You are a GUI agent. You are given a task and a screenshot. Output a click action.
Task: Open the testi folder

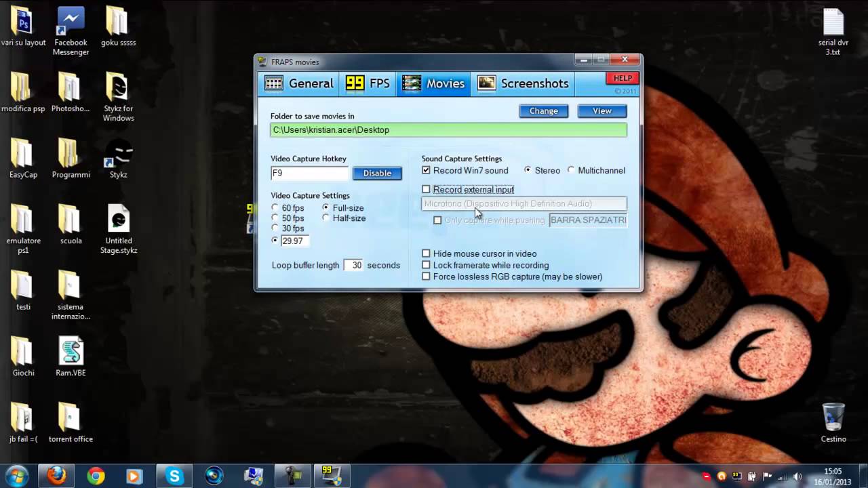pos(23,291)
